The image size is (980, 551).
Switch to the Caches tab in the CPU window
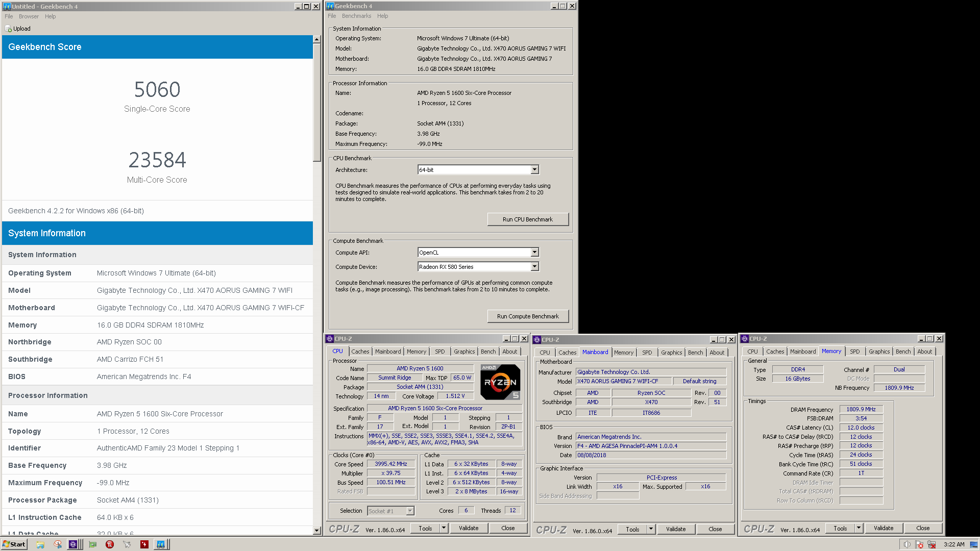[x=360, y=352]
